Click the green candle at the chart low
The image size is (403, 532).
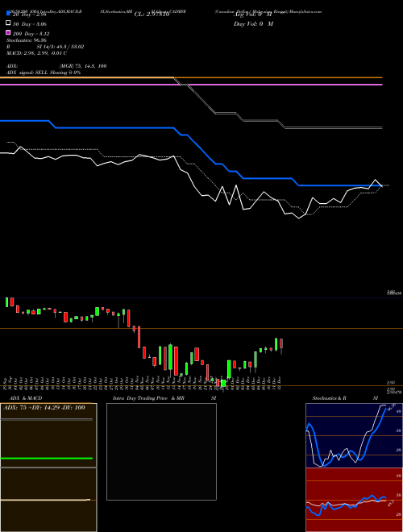click(x=223, y=383)
